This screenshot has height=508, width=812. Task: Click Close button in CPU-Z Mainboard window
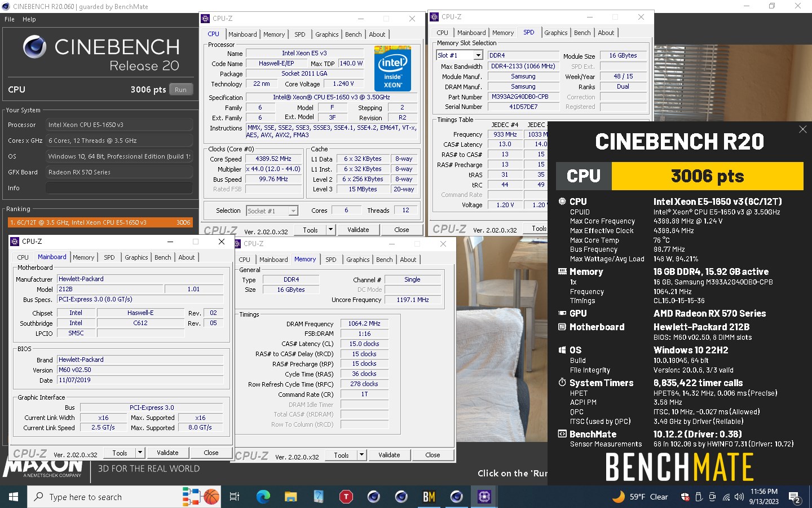click(211, 453)
